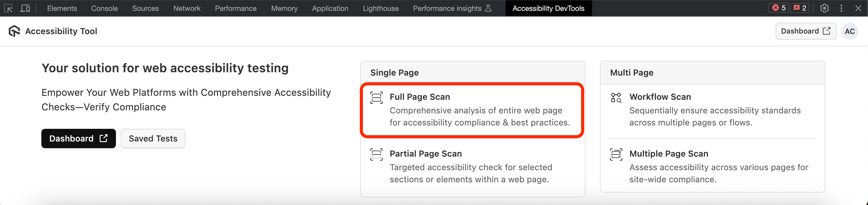Start a Full Page Scan
This screenshot has width=868, height=205.
(x=472, y=110)
